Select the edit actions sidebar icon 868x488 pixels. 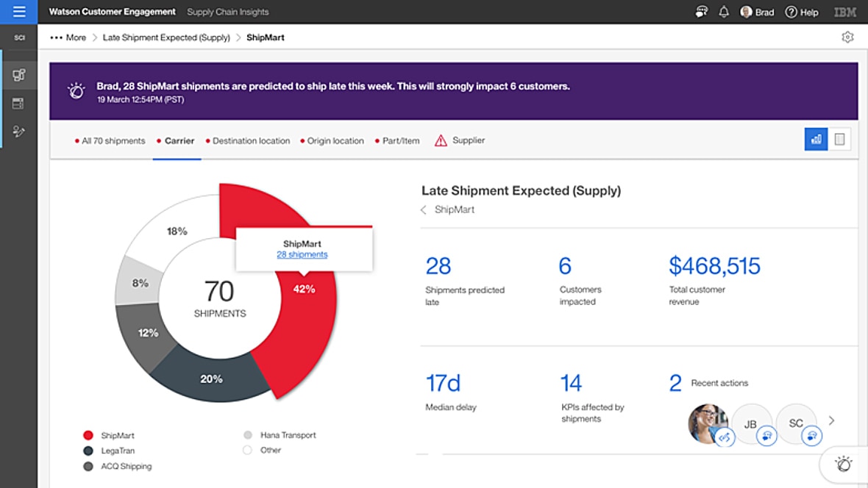tap(18, 132)
